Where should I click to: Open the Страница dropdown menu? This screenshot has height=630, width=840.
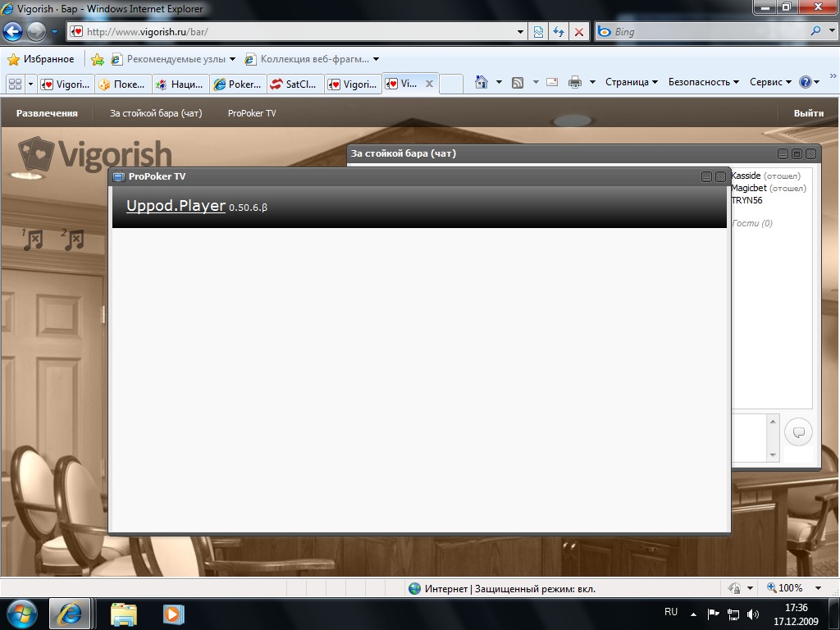click(632, 82)
